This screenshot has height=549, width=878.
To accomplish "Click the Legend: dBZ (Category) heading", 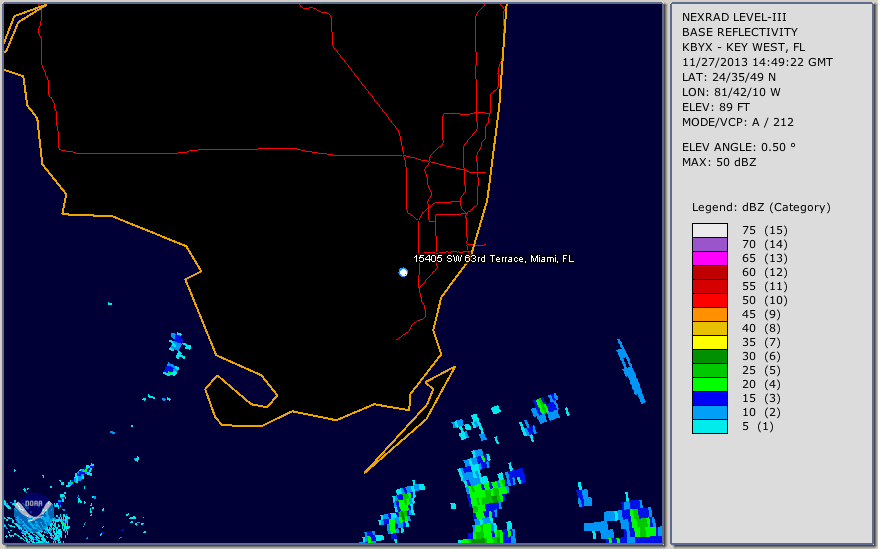I will tap(761, 207).
